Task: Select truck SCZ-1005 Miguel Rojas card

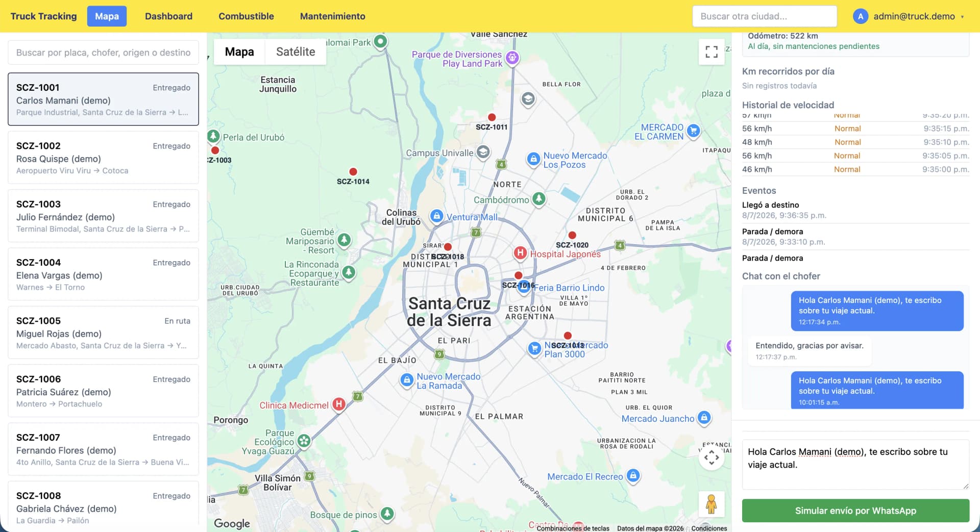Action: (x=103, y=333)
